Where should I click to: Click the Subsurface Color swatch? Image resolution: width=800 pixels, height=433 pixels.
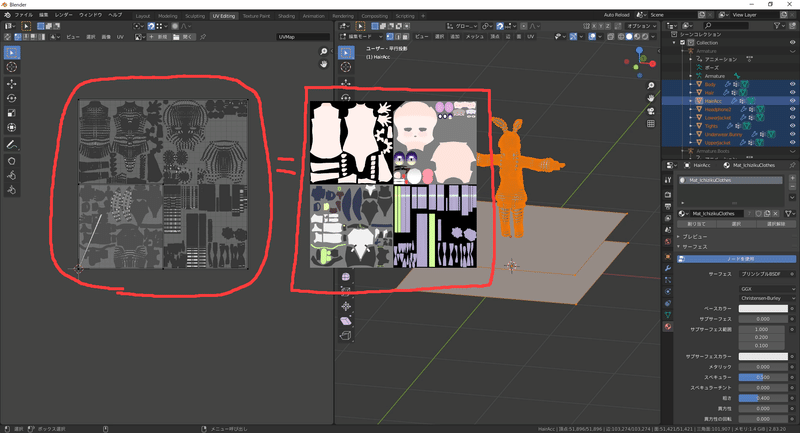pyautogui.click(x=763, y=356)
